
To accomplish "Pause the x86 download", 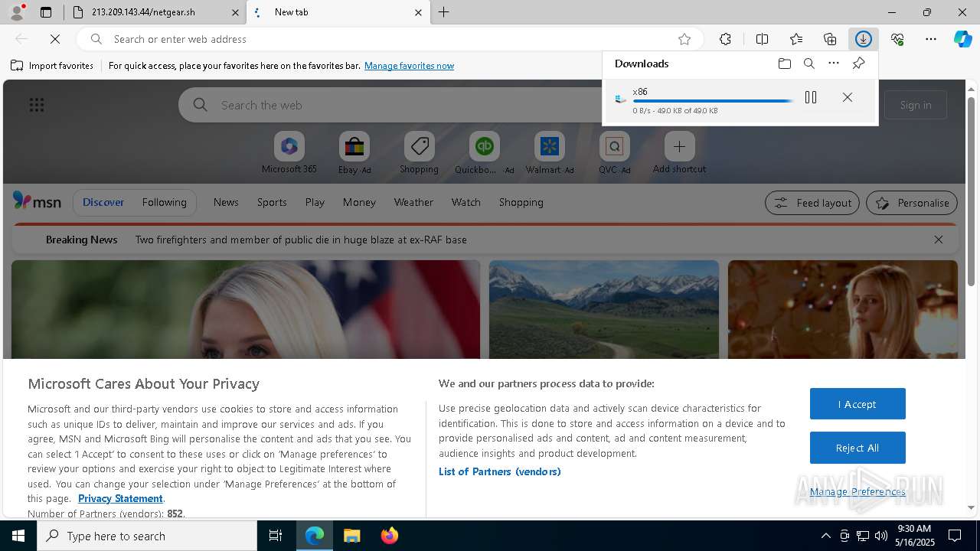I will coord(811,97).
